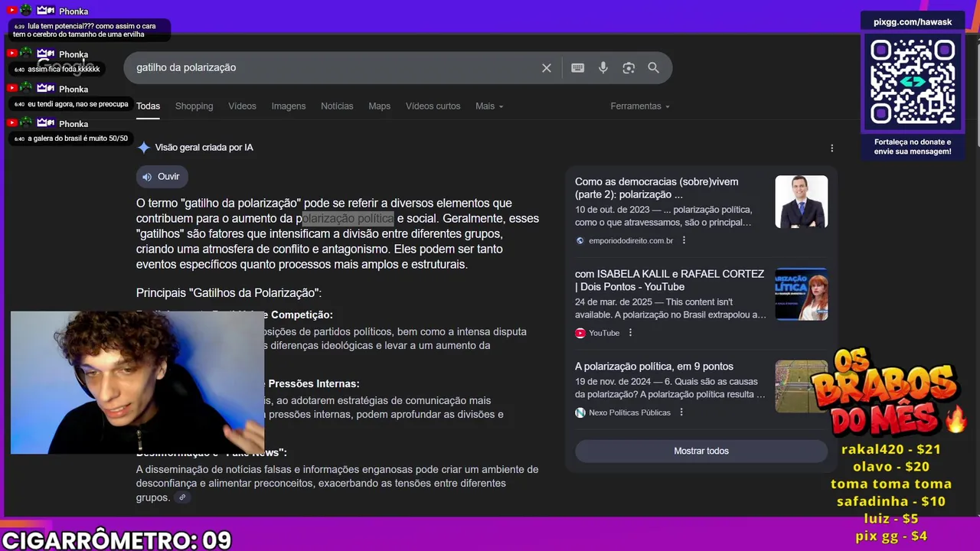Expand the Ferramentas dropdown
Viewport: 980px width, 551px height.
coord(640,106)
